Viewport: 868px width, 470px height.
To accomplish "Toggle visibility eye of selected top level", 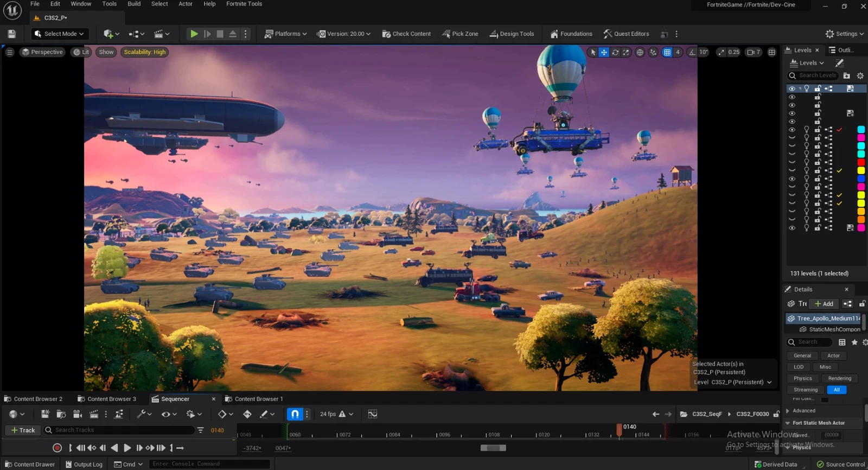I will coord(792,88).
